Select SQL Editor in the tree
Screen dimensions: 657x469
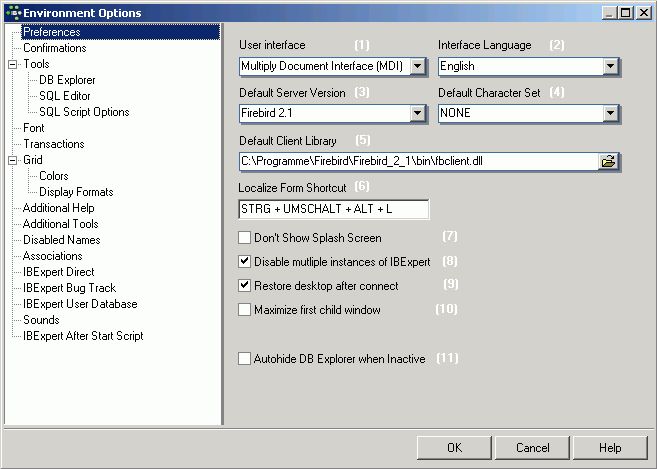click(65, 96)
